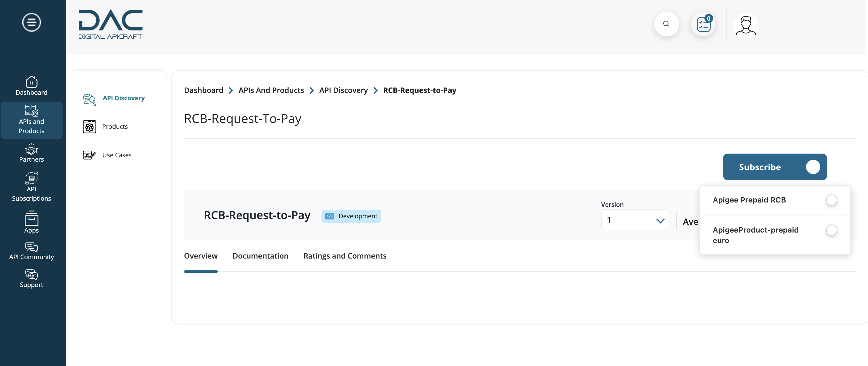Click RCB-Request-to-Pay breadcrumb item
Image resolution: width=868 pixels, height=366 pixels.
pos(419,90)
